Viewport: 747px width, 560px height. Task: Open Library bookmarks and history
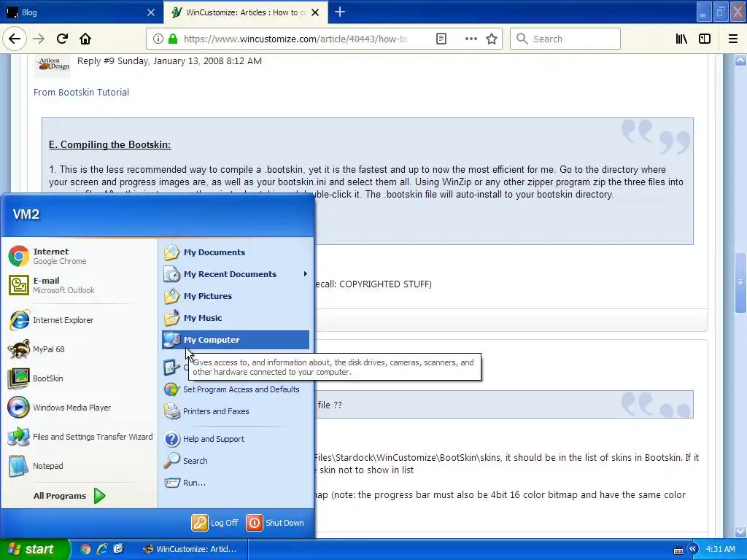(x=681, y=39)
